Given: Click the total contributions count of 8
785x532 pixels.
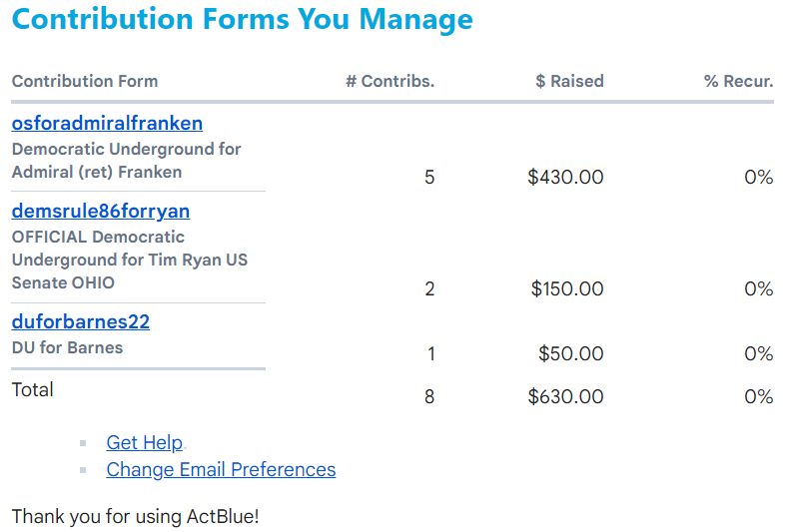Looking at the screenshot, I should click(x=429, y=397).
